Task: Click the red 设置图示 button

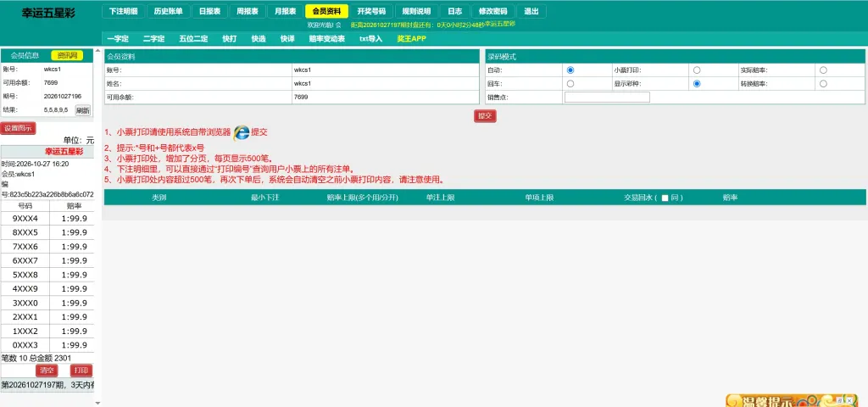Action: 18,129
